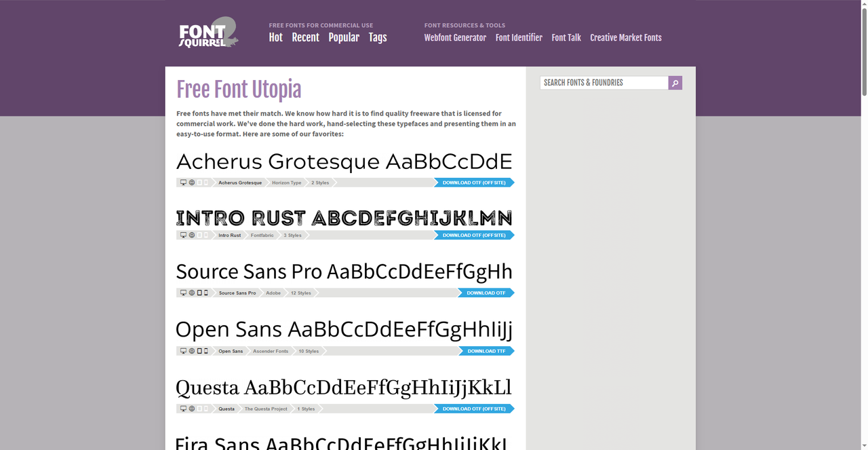The width and height of the screenshot is (868, 450).
Task: Go to the Recent fonts section
Action: coord(305,37)
